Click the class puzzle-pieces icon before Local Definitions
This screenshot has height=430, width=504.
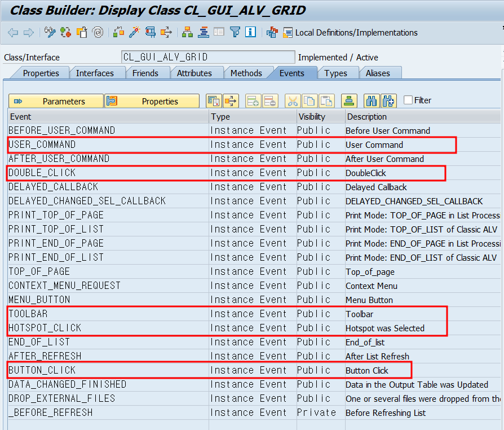point(272,32)
